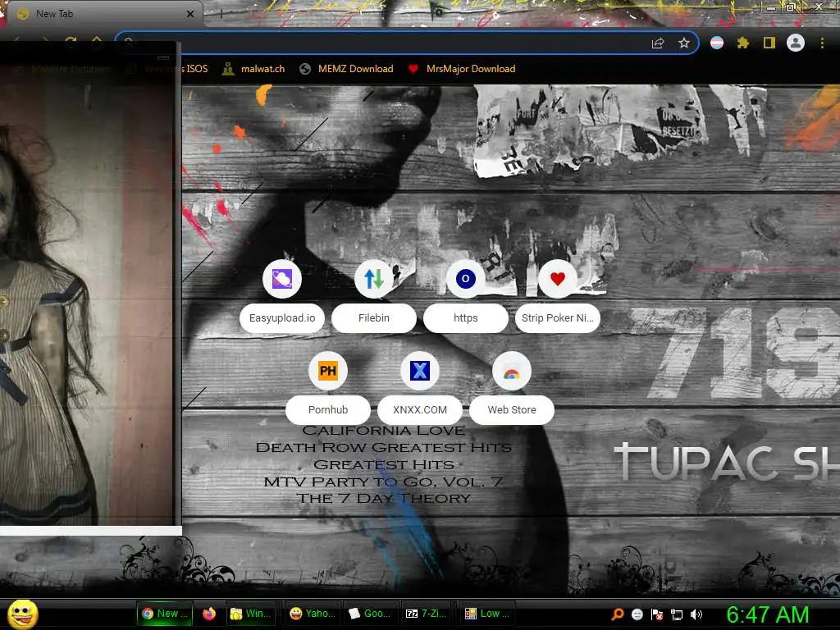Switch to Chrome New Tab taskbar button
Image resolution: width=840 pixels, height=630 pixels.
(164, 614)
